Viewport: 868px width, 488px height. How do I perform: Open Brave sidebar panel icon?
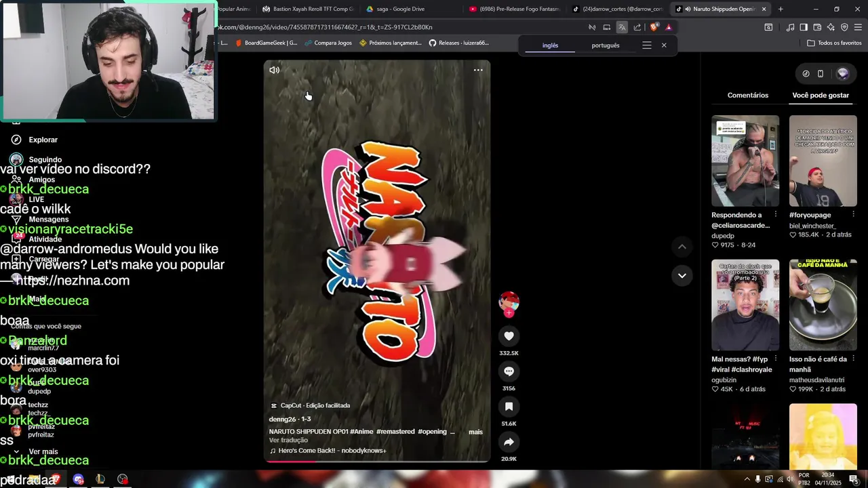[804, 27]
